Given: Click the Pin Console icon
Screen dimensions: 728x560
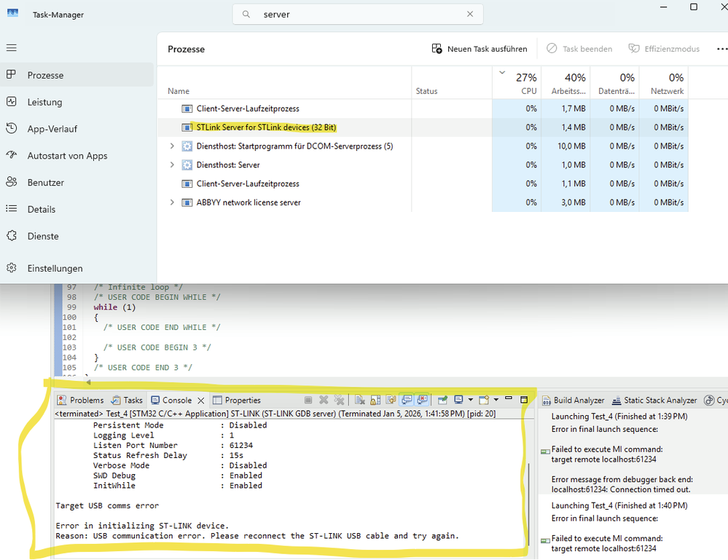Looking at the screenshot, I should [x=442, y=400].
